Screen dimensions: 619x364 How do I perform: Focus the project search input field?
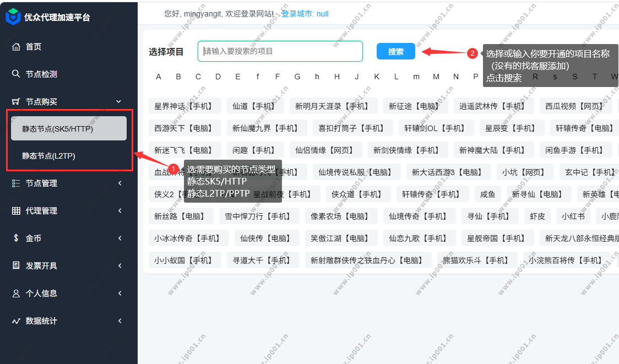pos(280,51)
